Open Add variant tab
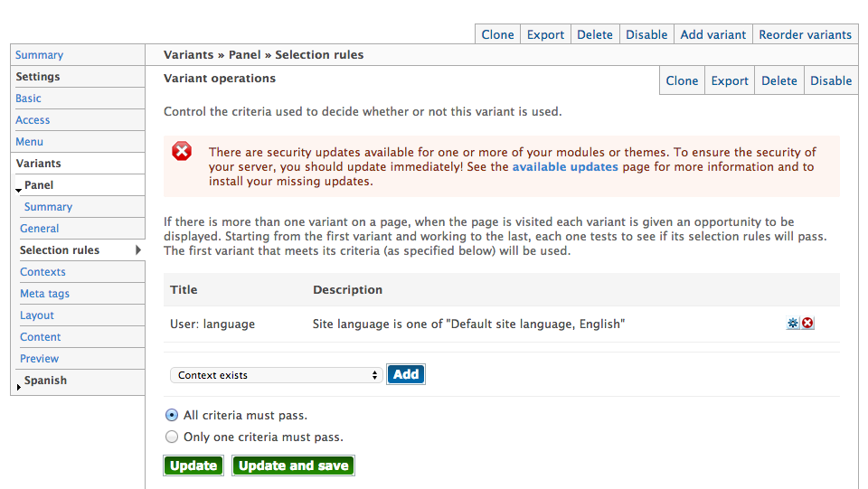This screenshot has width=868, height=489. pyautogui.click(x=713, y=34)
